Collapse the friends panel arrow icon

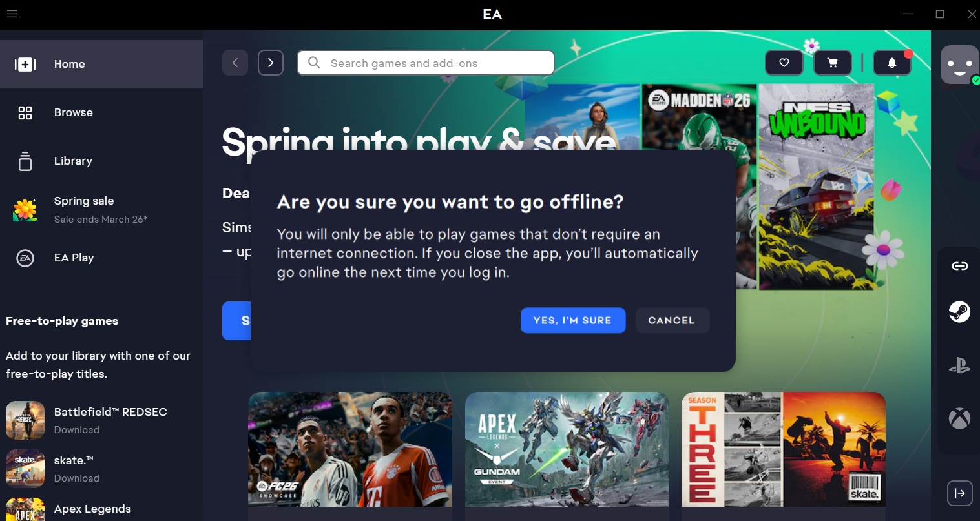click(x=960, y=493)
